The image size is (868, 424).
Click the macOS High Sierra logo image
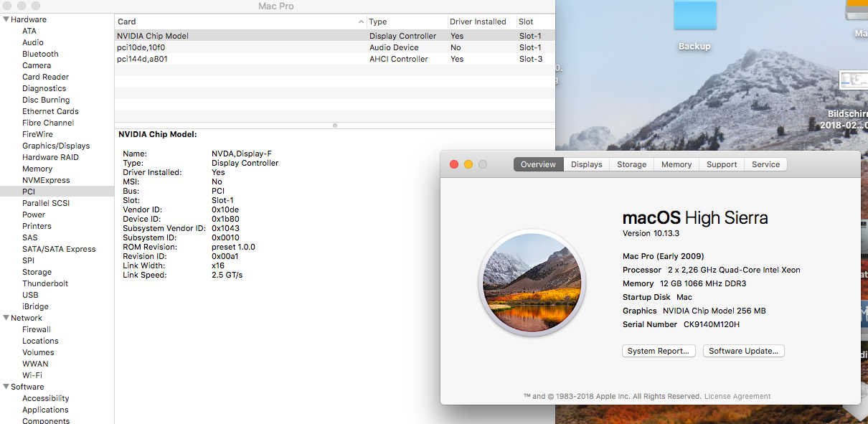pos(532,283)
